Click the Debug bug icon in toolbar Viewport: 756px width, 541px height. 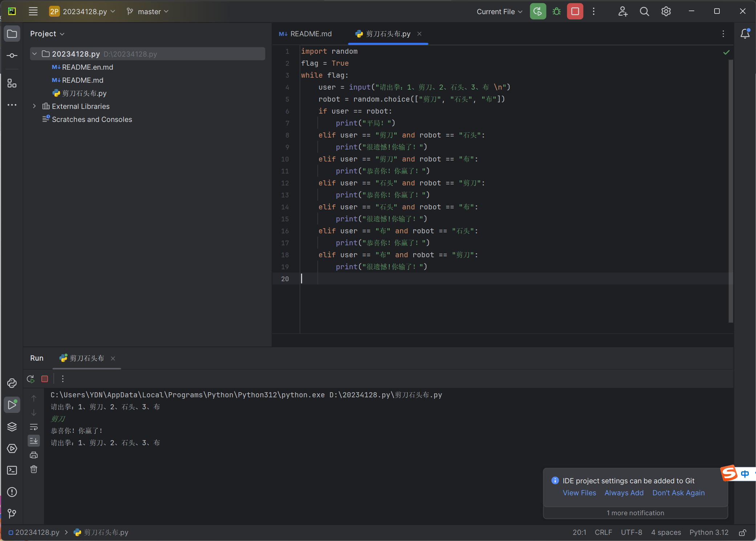click(x=556, y=12)
